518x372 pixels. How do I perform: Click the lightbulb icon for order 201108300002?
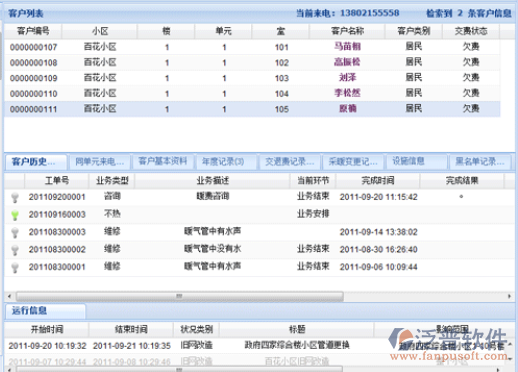pos(15,250)
